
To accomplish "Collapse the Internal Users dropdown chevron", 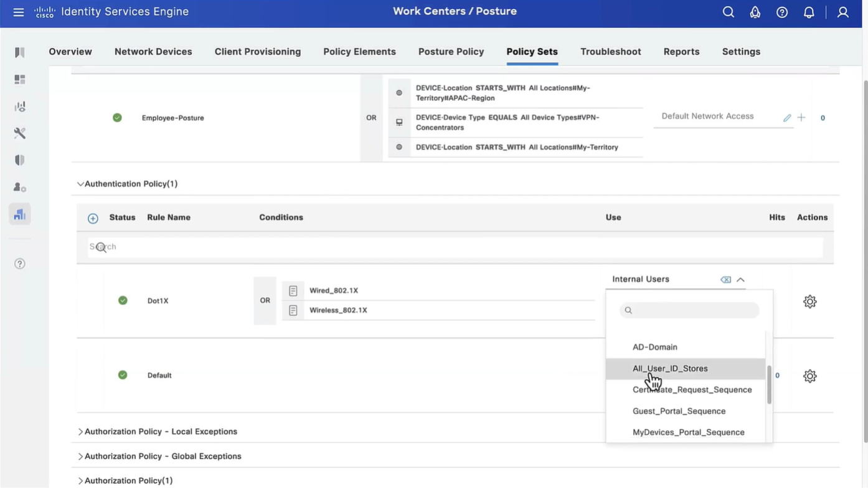I will tap(740, 280).
